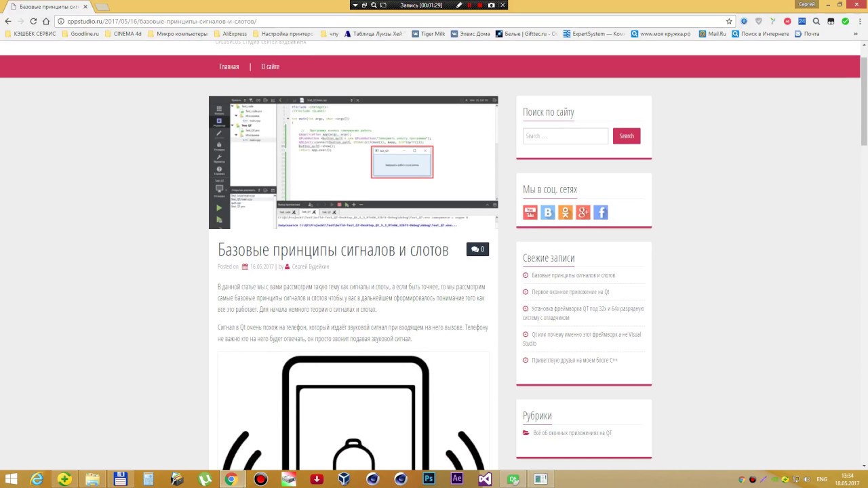Click the article date 16.05.2017
This screenshot has height=488, width=868.
262,267
